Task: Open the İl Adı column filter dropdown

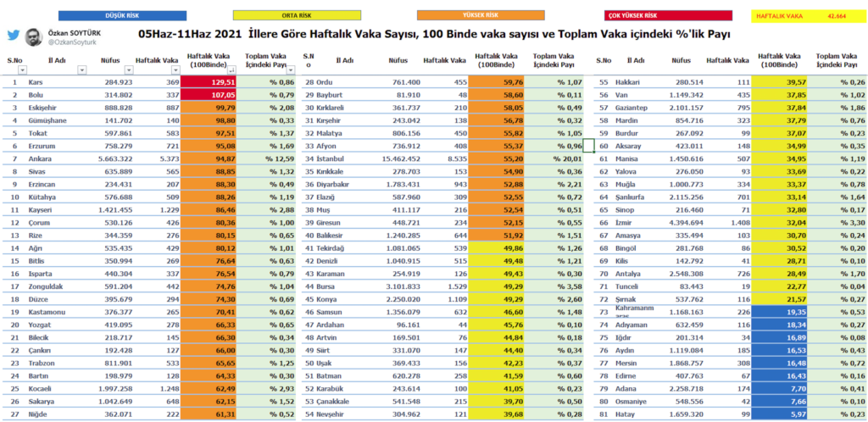Action: tap(82, 70)
